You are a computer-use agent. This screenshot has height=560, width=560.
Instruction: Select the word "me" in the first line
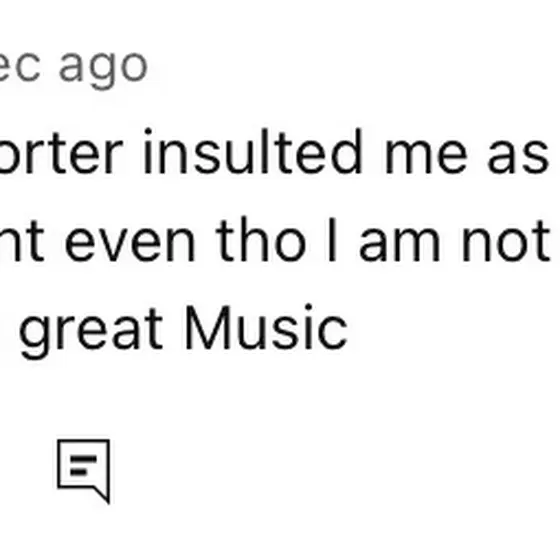[426, 156]
